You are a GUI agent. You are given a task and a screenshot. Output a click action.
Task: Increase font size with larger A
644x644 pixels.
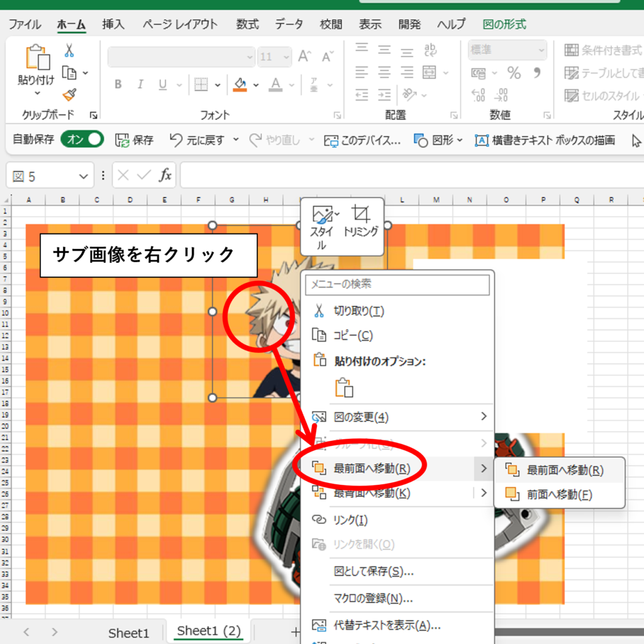click(305, 56)
